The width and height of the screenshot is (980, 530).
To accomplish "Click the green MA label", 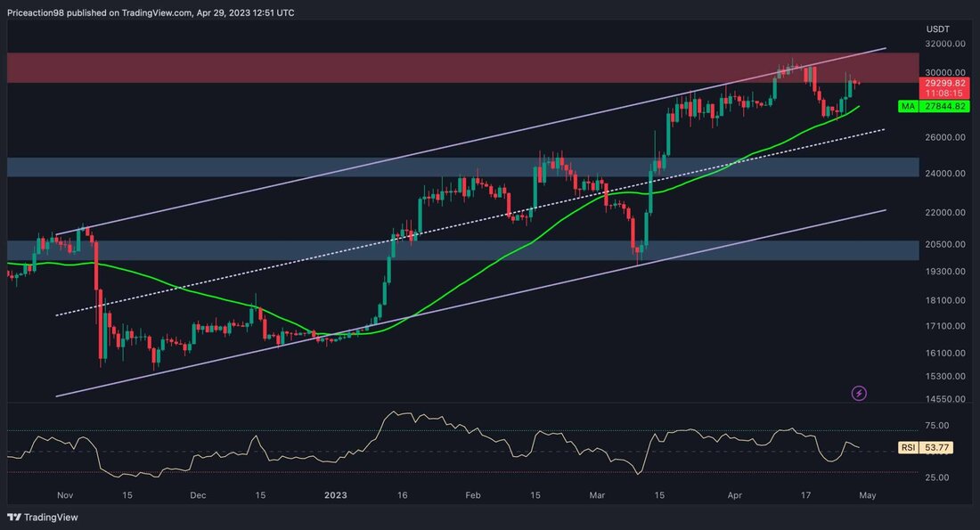I will tap(908, 107).
